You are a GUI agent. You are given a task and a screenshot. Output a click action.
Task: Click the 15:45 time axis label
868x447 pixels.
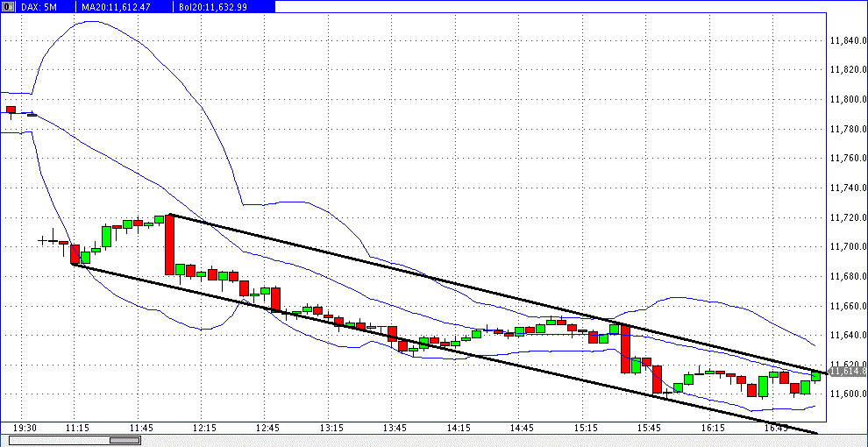(650, 429)
